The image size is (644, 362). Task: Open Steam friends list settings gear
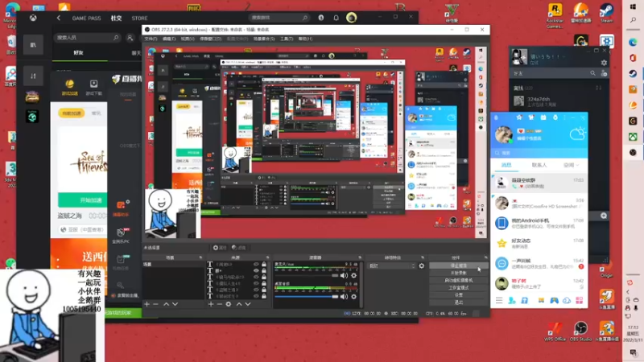(x=604, y=63)
